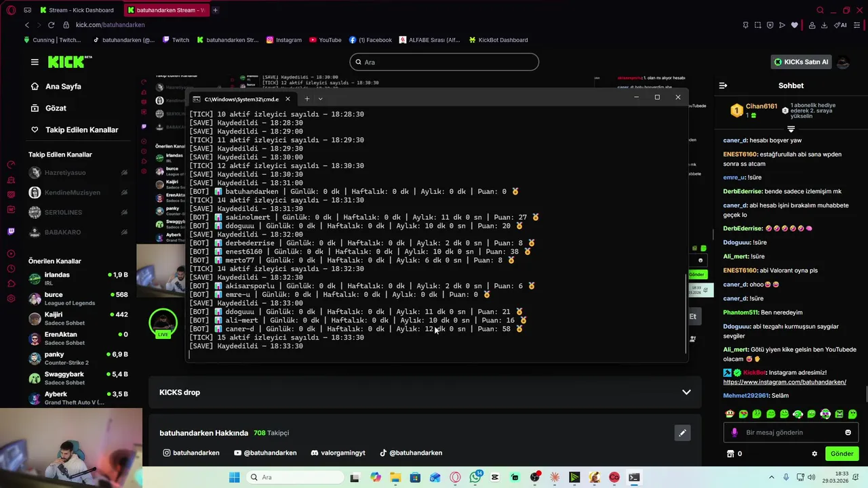Open the cmd tab dropdown arrow
The image size is (868, 488).
(x=321, y=99)
